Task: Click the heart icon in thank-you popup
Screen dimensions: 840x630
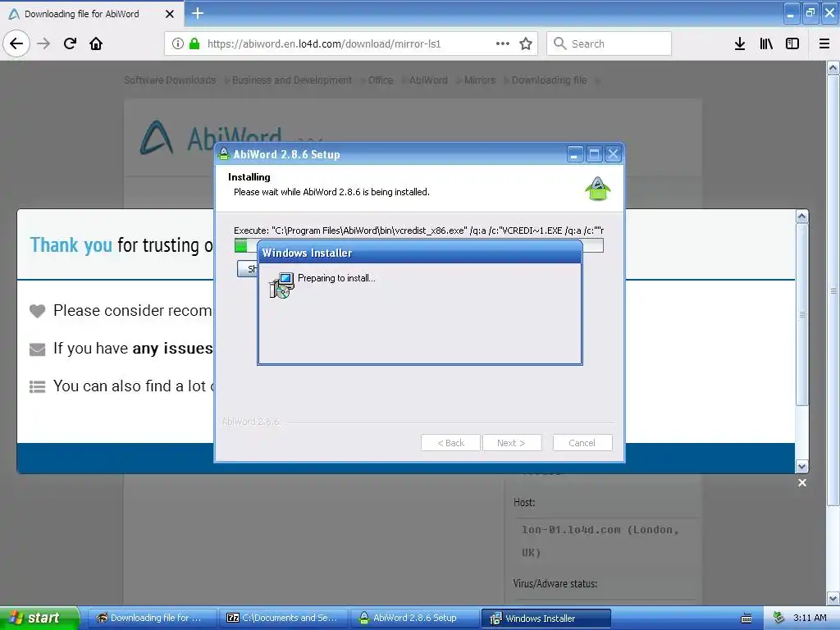Action: coord(37,311)
